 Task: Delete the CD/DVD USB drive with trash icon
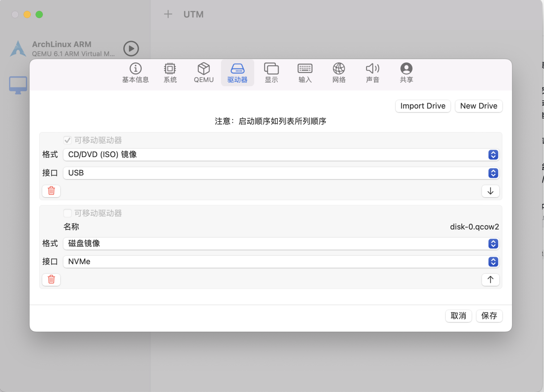[51, 191]
